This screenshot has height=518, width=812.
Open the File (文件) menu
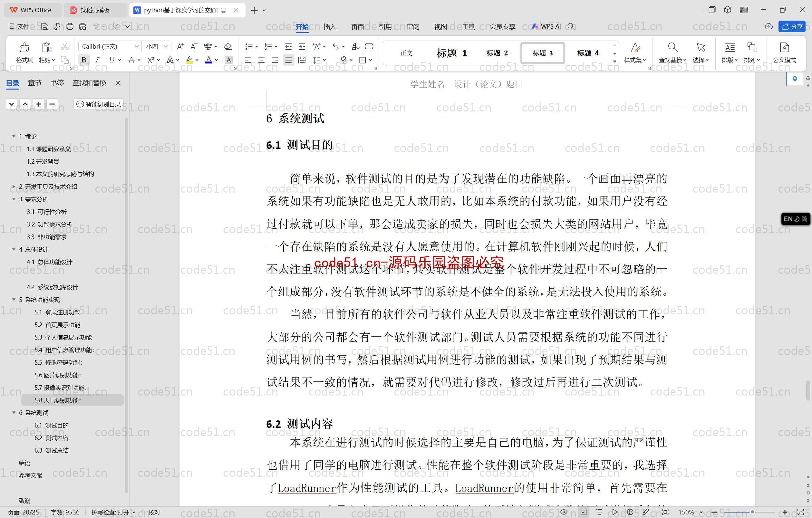(x=19, y=26)
